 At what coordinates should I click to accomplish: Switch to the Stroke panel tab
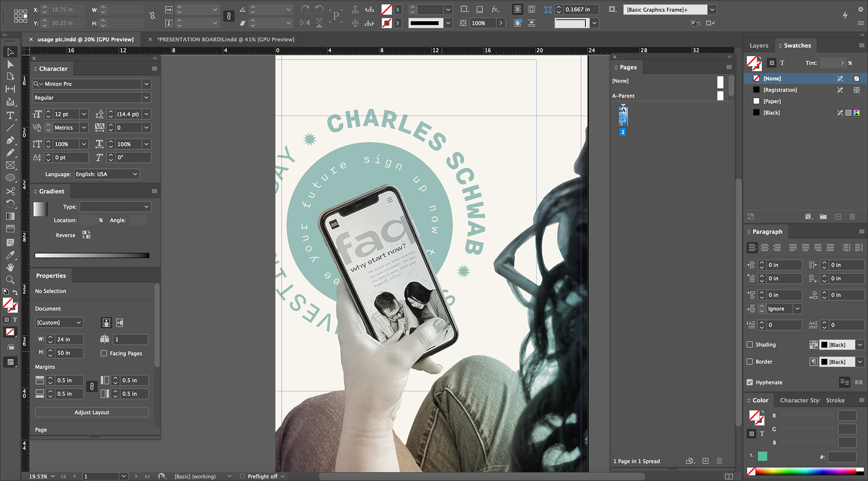(835, 400)
